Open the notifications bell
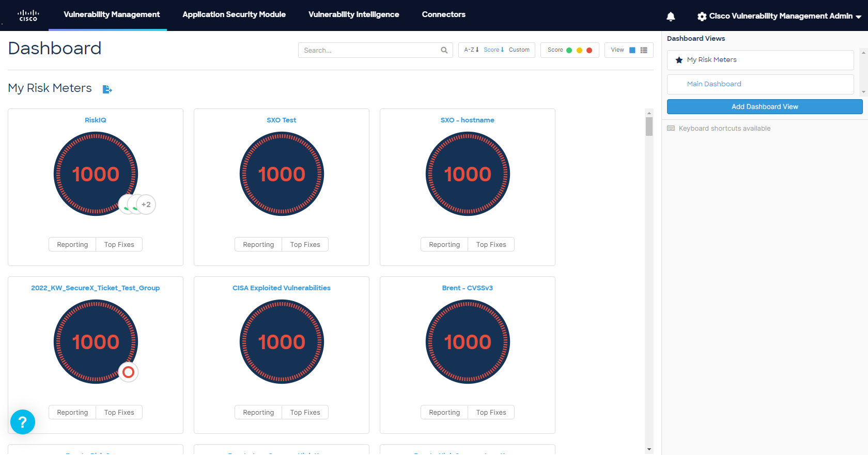The image size is (868, 455). tap(671, 17)
